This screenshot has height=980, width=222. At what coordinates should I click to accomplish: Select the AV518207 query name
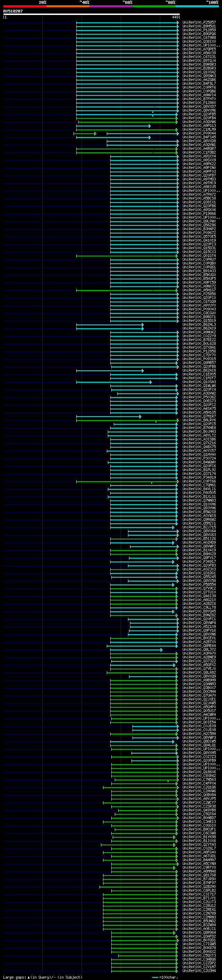tap(13, 11)
